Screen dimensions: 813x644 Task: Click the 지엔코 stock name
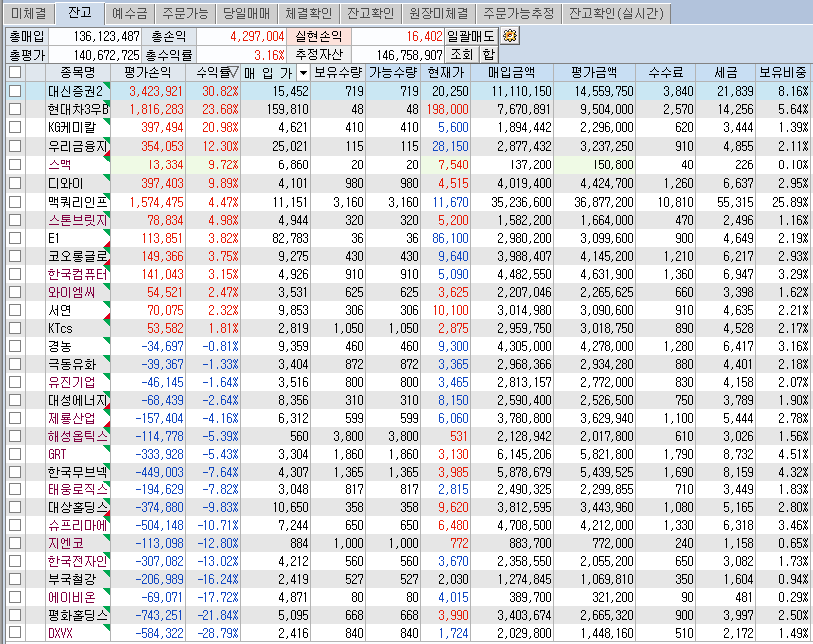65,543
